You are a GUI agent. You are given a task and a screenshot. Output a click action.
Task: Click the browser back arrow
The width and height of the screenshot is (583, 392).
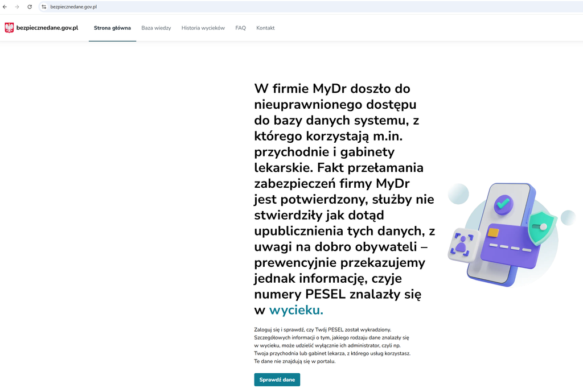(5, 7)
